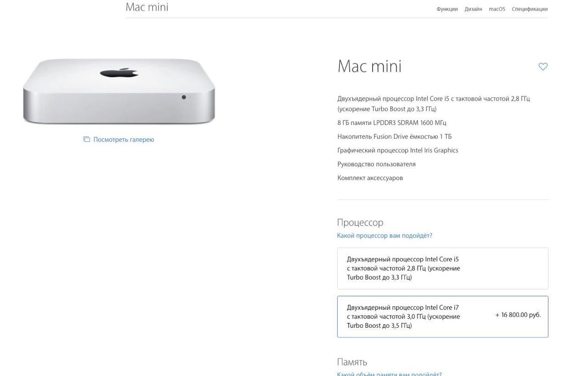Click the Процессор section heading
This screenshot has width=588, height=376.
(x=360, y=222)
